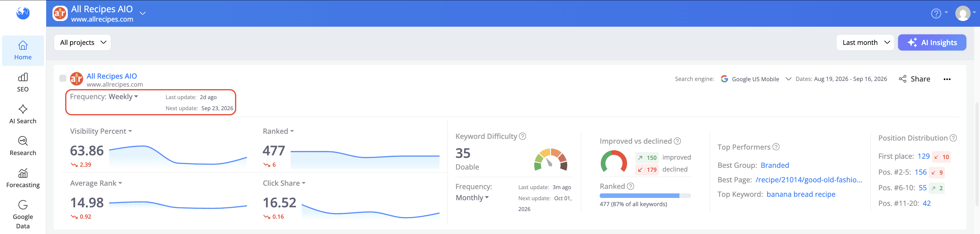Click the Share icon
The image size is (980, 234).
coord(902,79)
